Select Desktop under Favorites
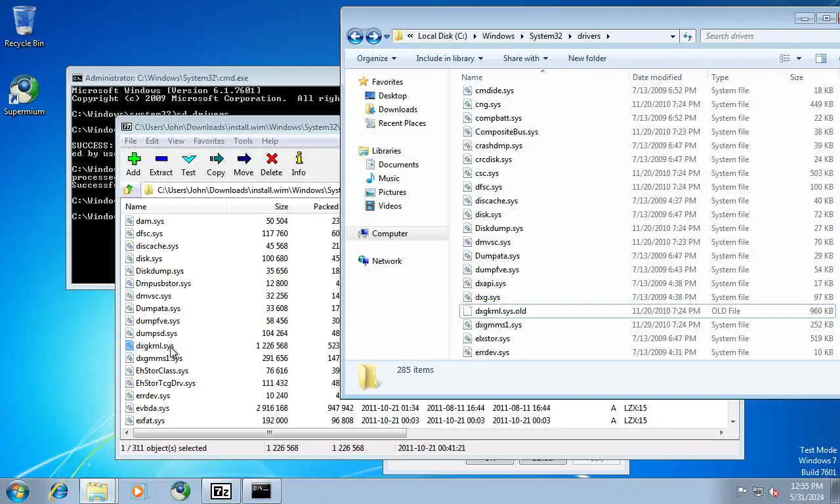840x504 pixels. pos(392,96)
